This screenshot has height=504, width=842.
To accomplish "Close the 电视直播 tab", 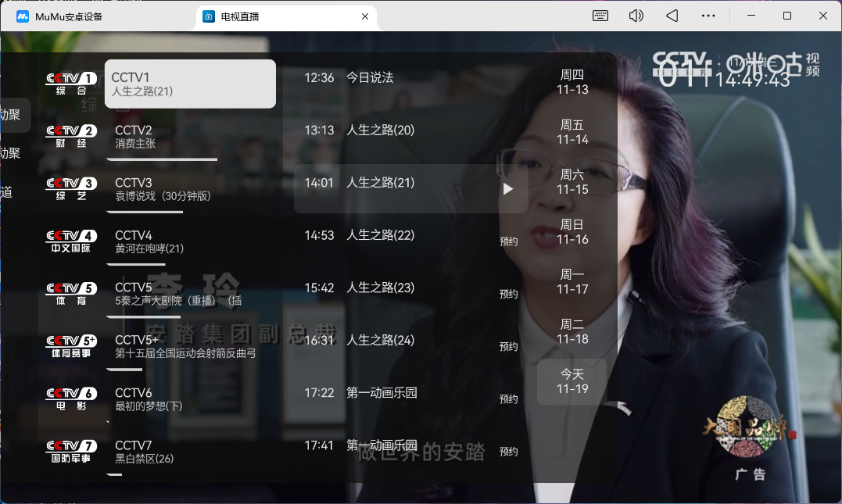I will [365, 16].
